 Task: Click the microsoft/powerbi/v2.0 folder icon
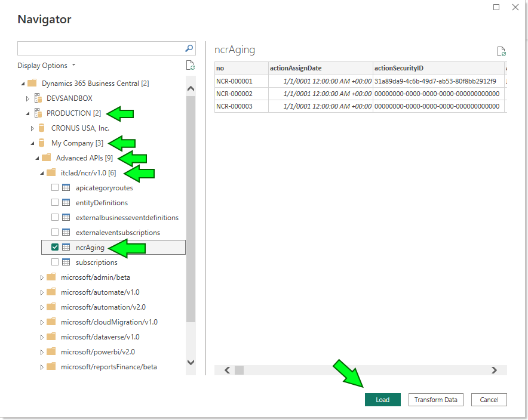[x=51, y=351]
